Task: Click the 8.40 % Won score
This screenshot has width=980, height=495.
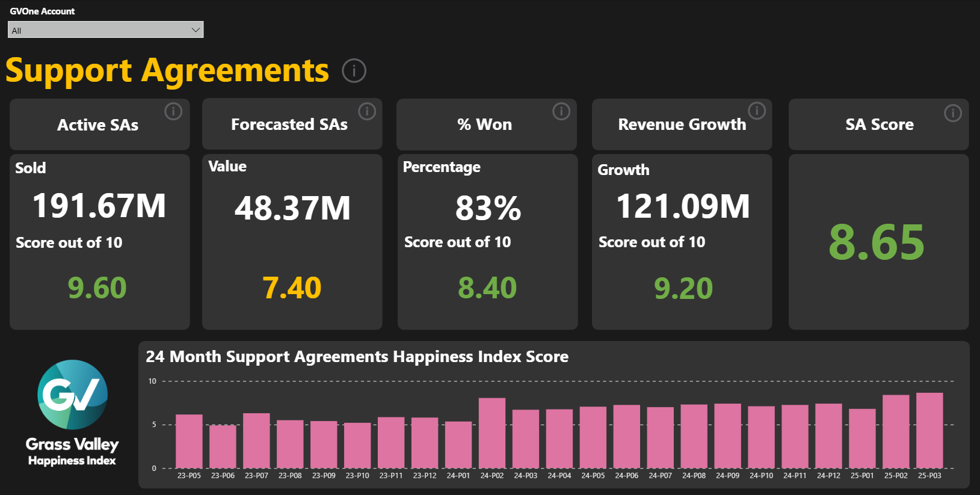Action: 487,287
